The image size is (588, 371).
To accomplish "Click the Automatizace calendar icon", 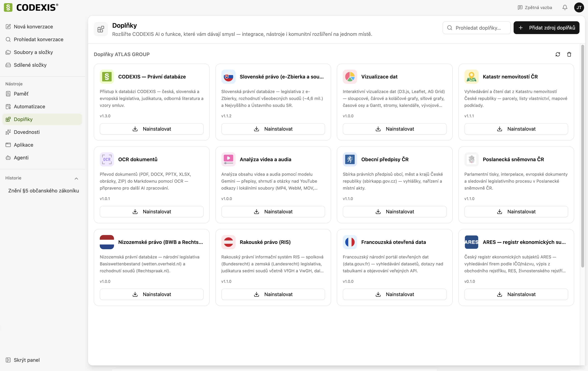I will tap(8, 107).
